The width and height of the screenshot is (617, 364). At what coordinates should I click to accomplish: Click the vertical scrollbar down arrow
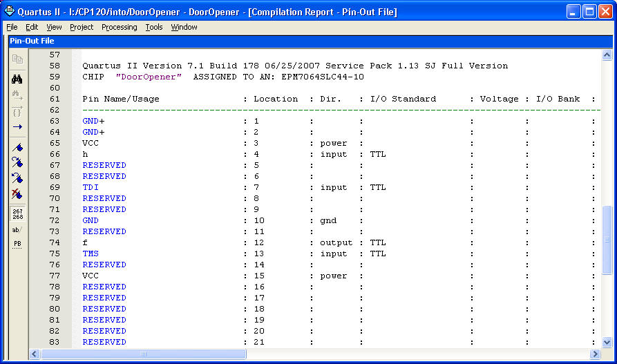(x=607, y=343)
